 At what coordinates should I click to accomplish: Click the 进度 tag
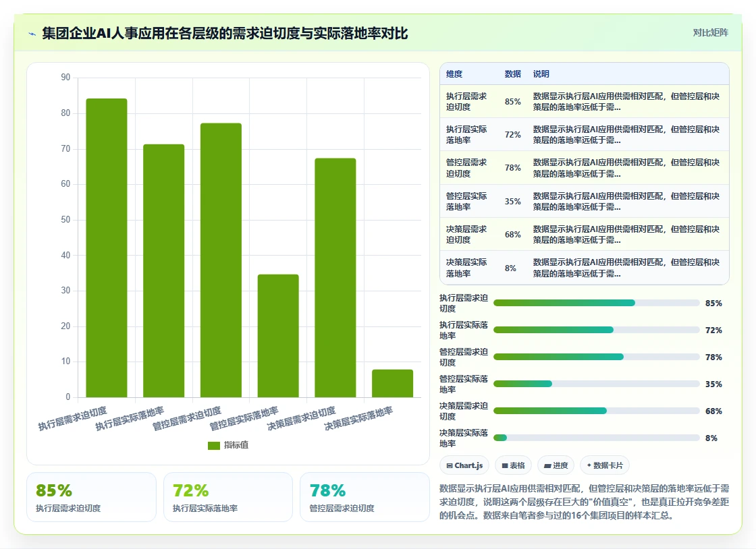point(556,465)
